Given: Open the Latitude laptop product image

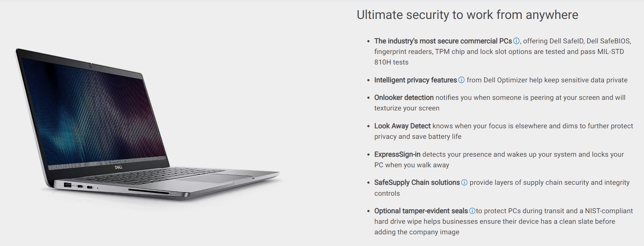Looking at the screenshot, I should (x=147, y=125).
